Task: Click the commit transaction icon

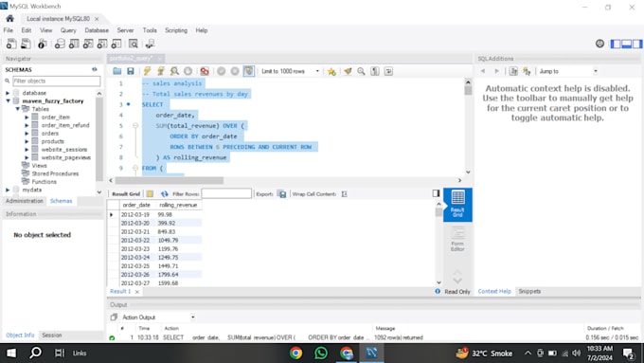Action: point(221,71)
